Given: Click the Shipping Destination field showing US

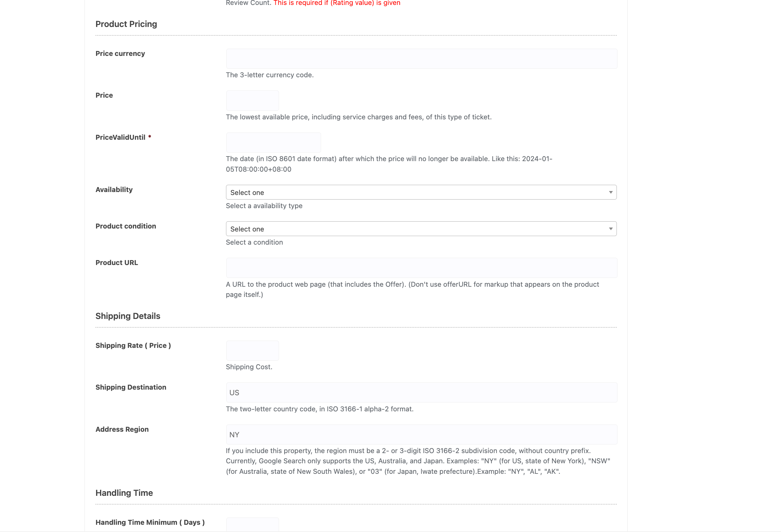Looking at the screenshot, I should click(421, 393).
